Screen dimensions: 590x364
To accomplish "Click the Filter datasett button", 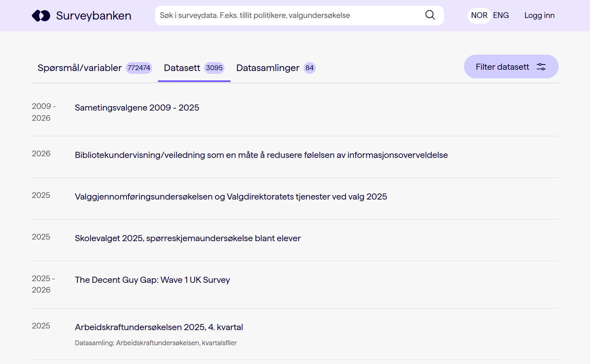I will click(511, 67).
